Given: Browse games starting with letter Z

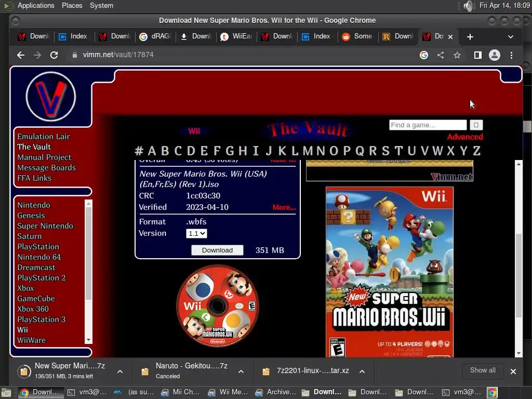Looking at the screenshot, I should tap(477, 151).
